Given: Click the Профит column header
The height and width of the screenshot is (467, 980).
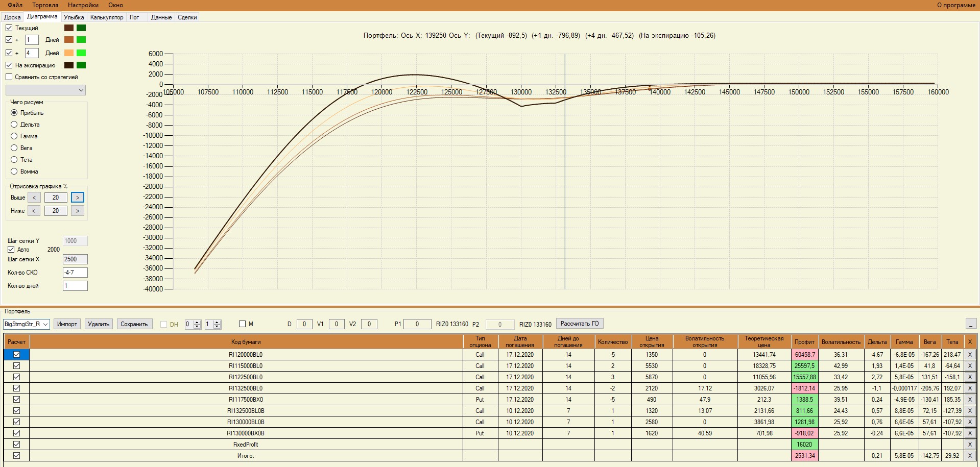Looking at the screenshot, I should 804,342.
